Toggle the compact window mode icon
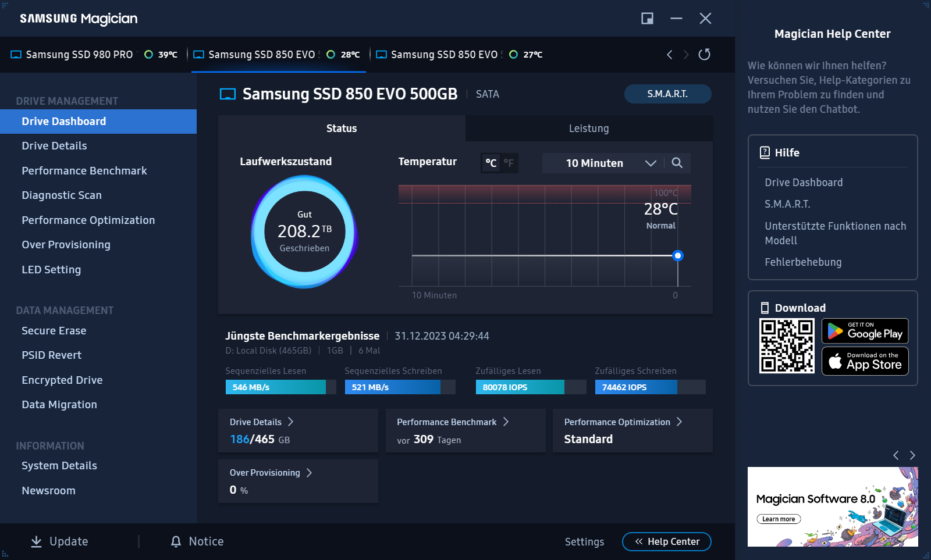The height and width of the screenshot is (560, 931). click(x=647, y=19)
